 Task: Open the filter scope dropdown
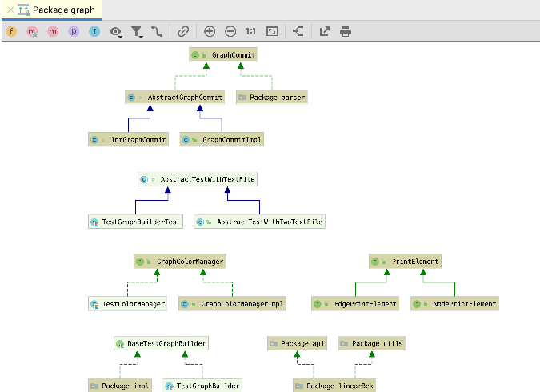pyautogui.click(x=138, y=32)
